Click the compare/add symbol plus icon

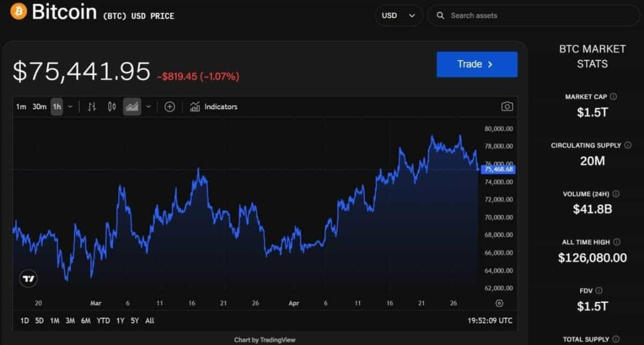169,107
